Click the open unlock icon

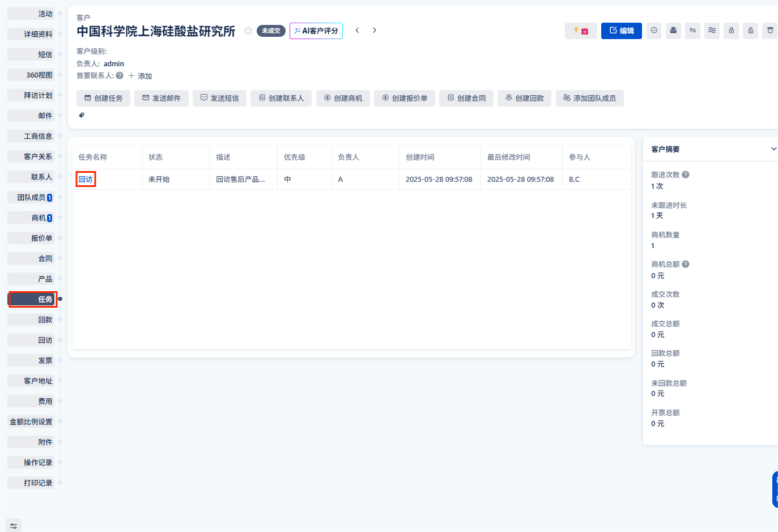pyautogui.click(x=751, y=31)
